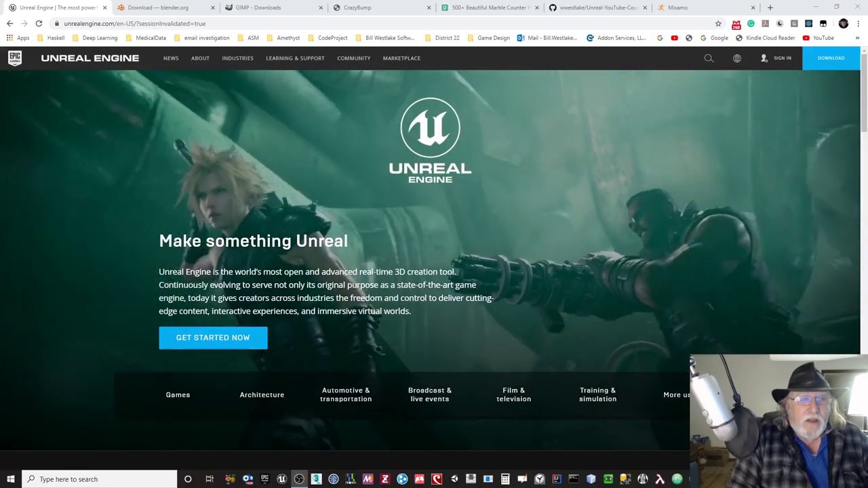Open the Epic Games launcher taskbar icon
The height and width of the screenshot is (488, 868).
tap(264, 479)
